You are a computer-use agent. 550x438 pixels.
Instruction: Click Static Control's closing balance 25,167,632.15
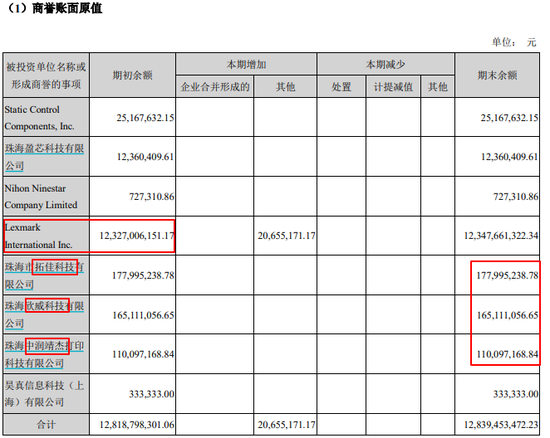tap(509, 117)
